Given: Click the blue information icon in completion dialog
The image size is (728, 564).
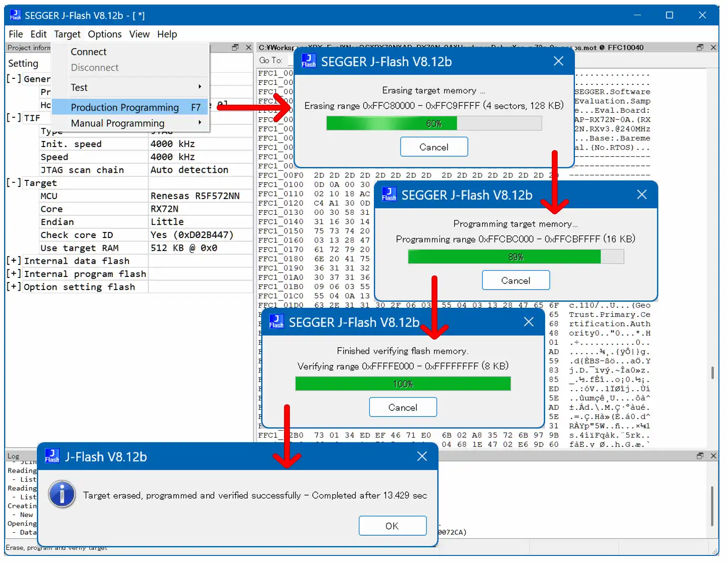Looking at the screenshot, I should click(x=62, y=494).
